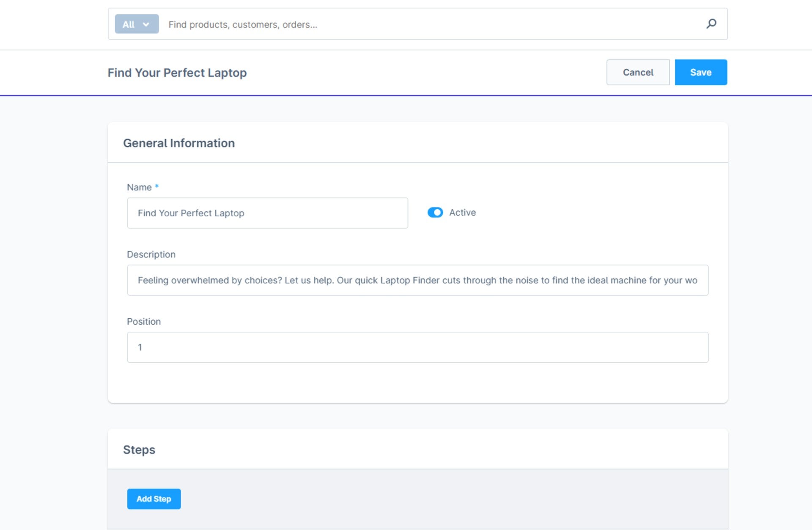Screen dimensions: 812x530
Task: Toggle the Active switch off
Action: [x=435, y=212]
